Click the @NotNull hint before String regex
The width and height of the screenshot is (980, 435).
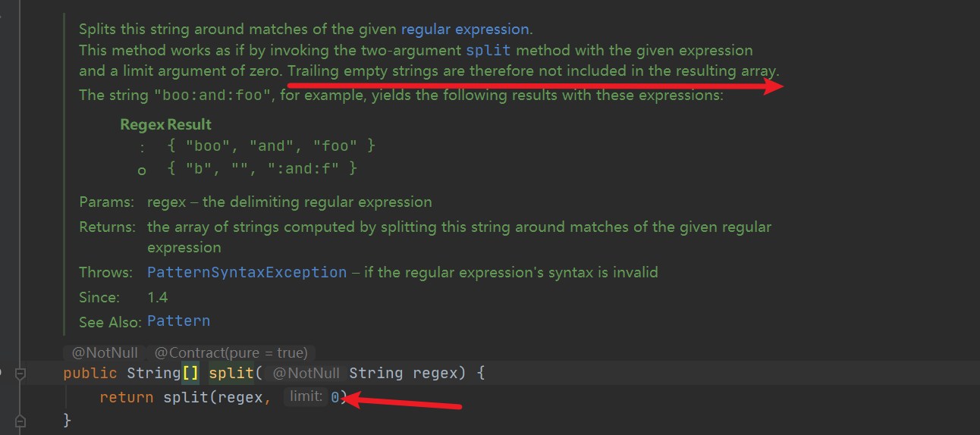point(306,373)
